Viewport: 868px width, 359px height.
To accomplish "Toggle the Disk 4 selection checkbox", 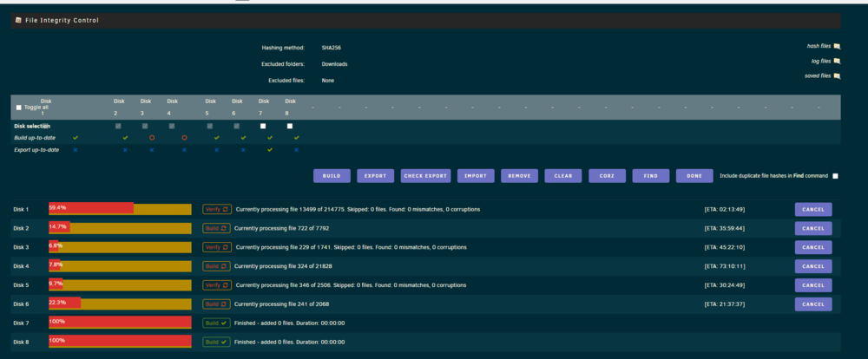I will [x=172, y=126].
